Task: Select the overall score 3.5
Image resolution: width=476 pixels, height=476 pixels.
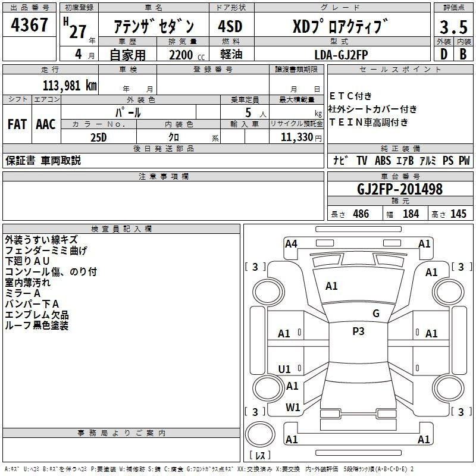Action: tap(452, 27)
